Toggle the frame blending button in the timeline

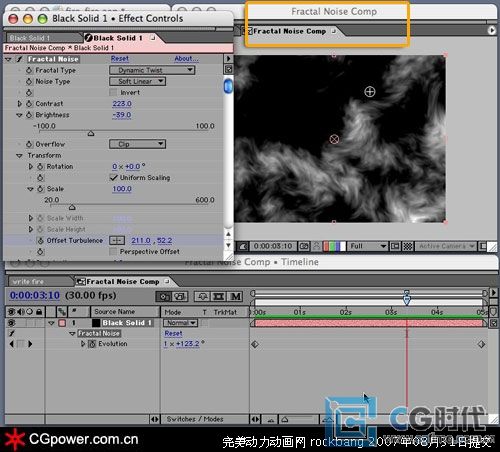(x=219, y=296)
